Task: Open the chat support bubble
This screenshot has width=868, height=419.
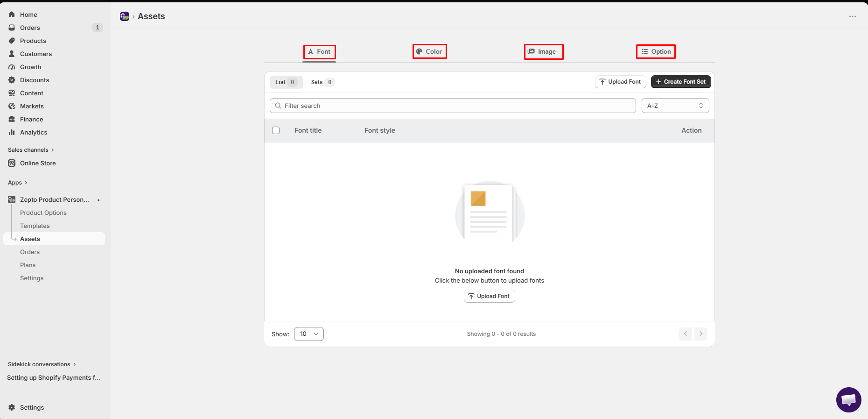Action: [x=848, y=400]
